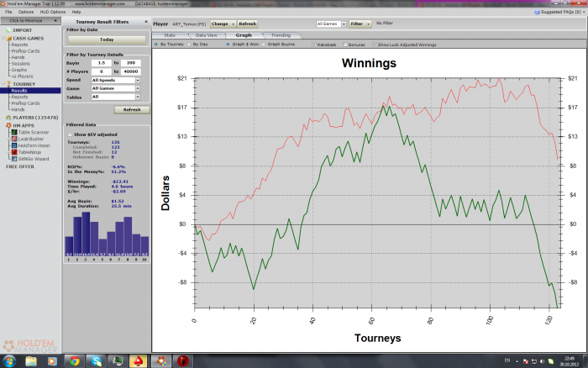Click the maximum # Players field
The width and height of the screenshot is (588, 368).
pos(131,71)
